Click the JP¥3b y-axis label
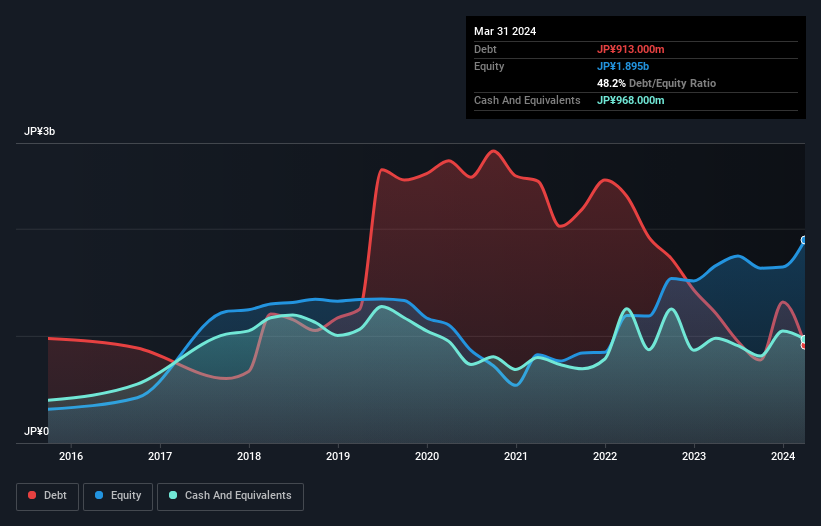The image size is (821, 526). (x=39, y=131)
